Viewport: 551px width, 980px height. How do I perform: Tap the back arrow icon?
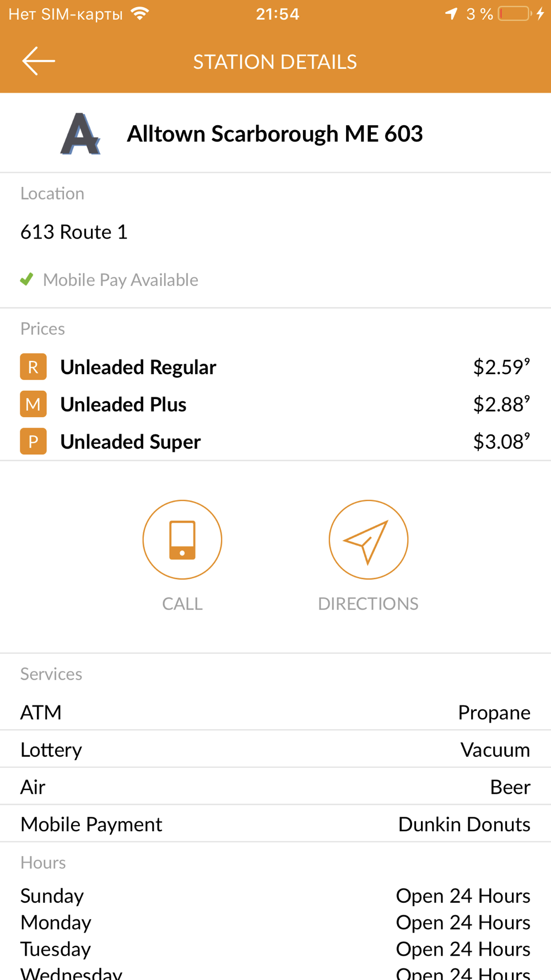pyautogui.click(x=38, y=61)
